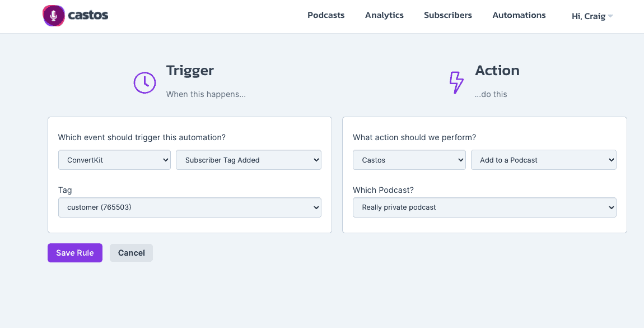644x328 pixels.
Task: Expand the customer (765503) tag dropdown
Action: (190, 207)
